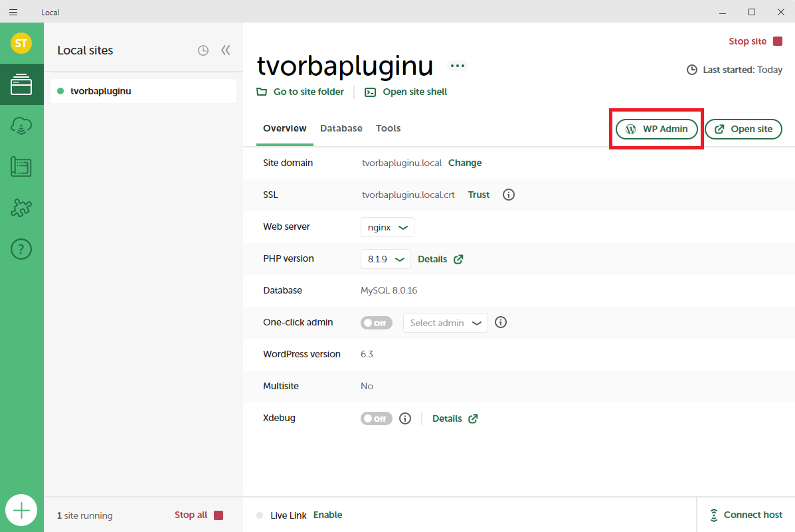Open the history clock icon above Local sites
This screenshot has width=795, height=532.
[x=203, y=50]
